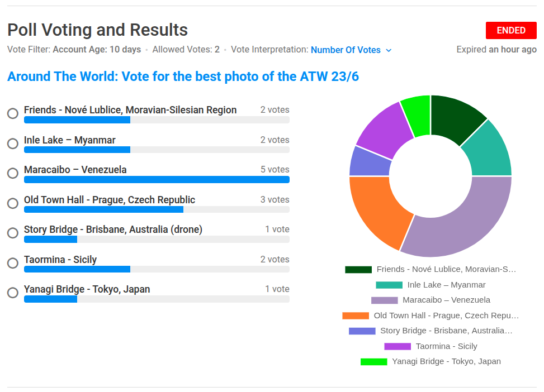Click the dark green Friends legend swatch
This screenshot has width=544, height=392.
point(358,270)
